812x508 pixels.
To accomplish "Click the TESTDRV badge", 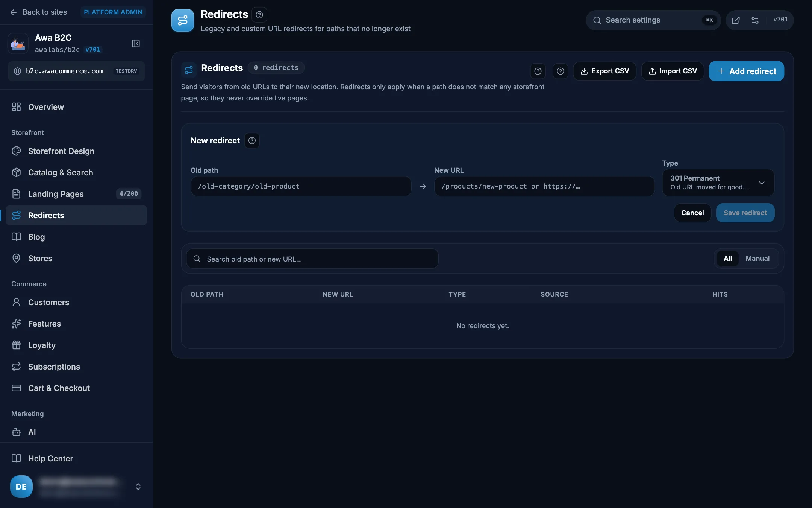I will (x=126, y=71).
